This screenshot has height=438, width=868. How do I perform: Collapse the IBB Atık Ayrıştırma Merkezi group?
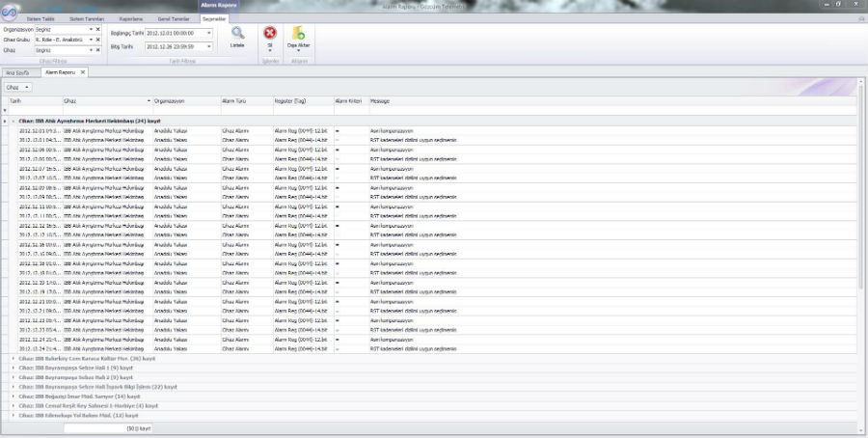tap(13, 121)
